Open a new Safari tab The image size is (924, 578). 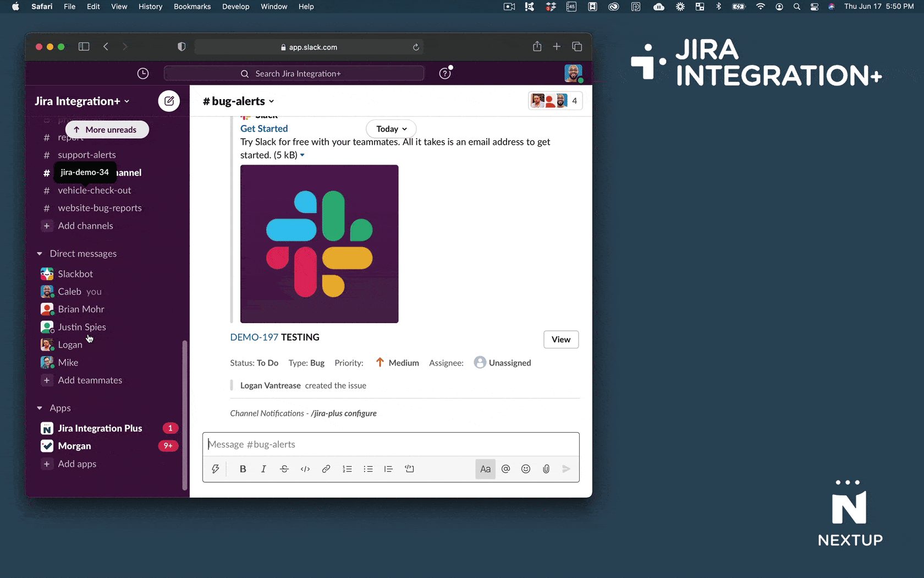tap(557, 47)
